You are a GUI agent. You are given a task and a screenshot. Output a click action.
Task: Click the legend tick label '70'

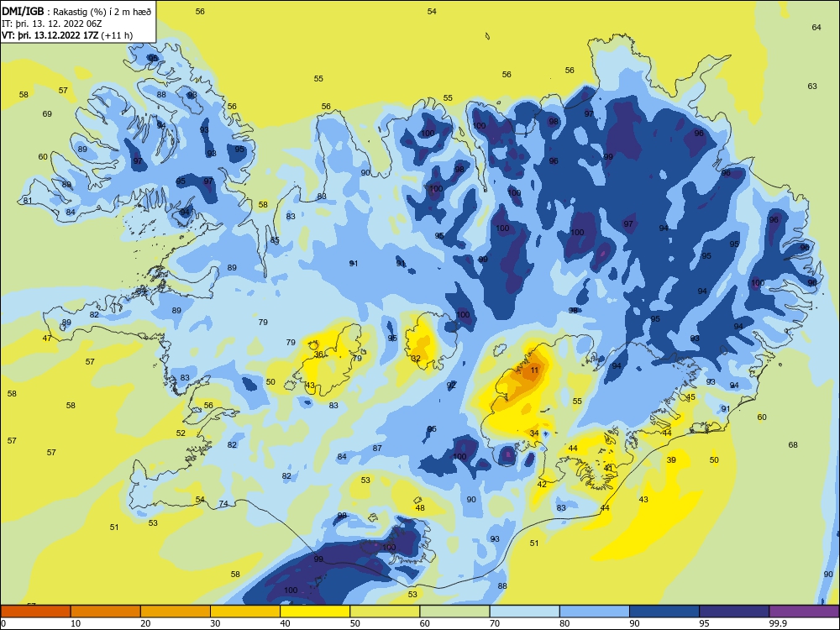pyautogui.click(x=495, y=623)
